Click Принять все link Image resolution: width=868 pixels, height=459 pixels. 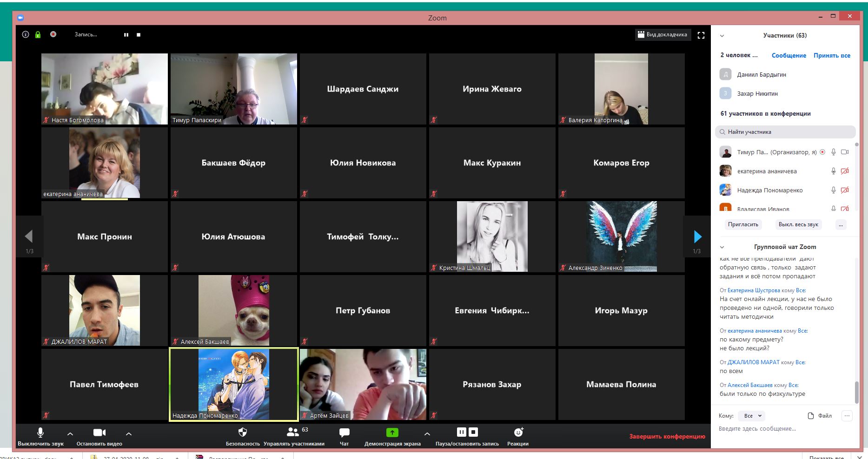pos(832,55)
